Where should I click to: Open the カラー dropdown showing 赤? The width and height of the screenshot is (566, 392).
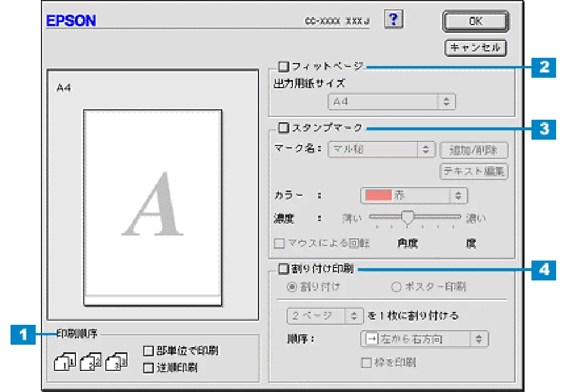(414, 196)
